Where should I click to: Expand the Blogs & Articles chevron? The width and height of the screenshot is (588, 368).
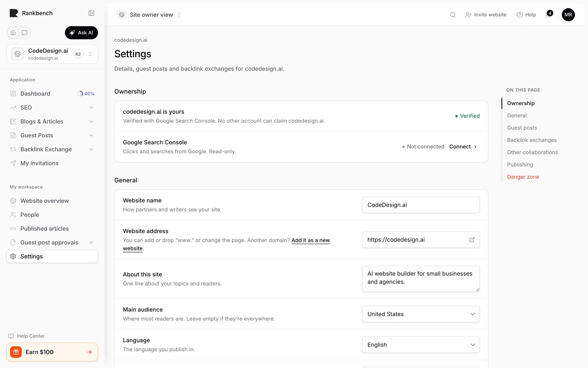[x=91, y=122]
